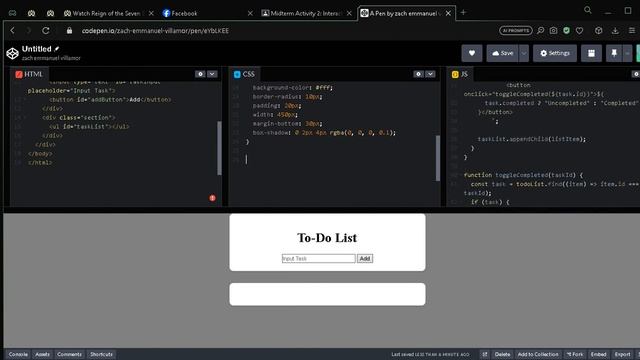This screenshot has width=640, height=360.
Task: Click the HTML editor vertical scrollbar
Action: coord(220,148)
